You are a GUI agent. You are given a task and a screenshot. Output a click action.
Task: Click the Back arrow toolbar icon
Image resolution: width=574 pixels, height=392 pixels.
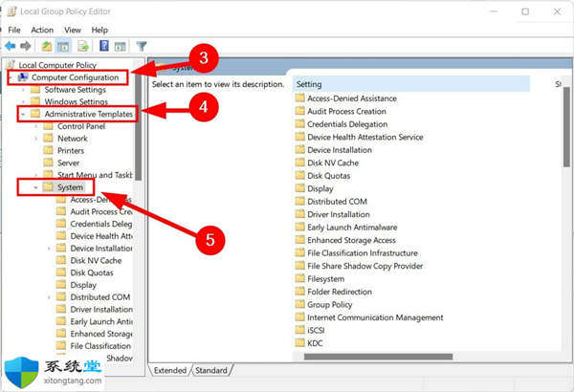tap(10, 46)
